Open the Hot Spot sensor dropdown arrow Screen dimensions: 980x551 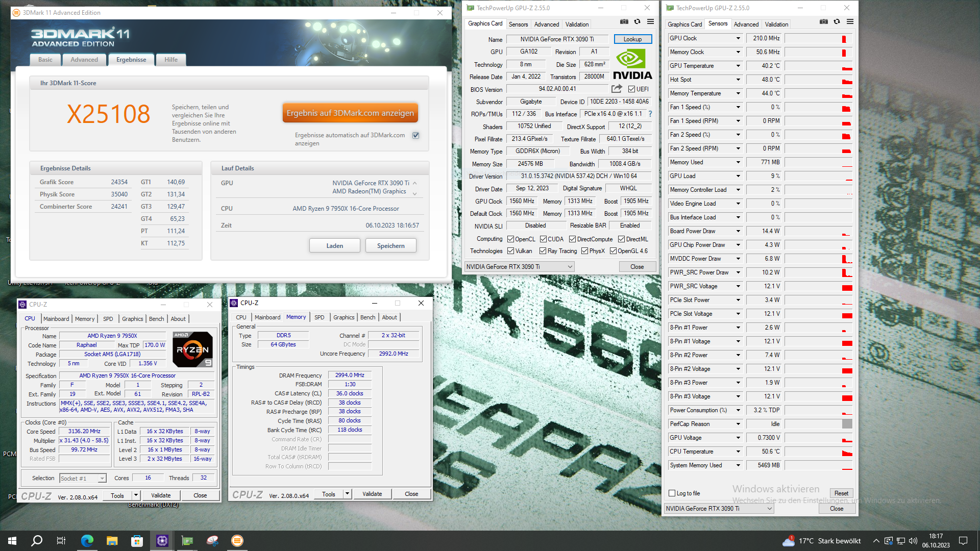pos(738,80)
